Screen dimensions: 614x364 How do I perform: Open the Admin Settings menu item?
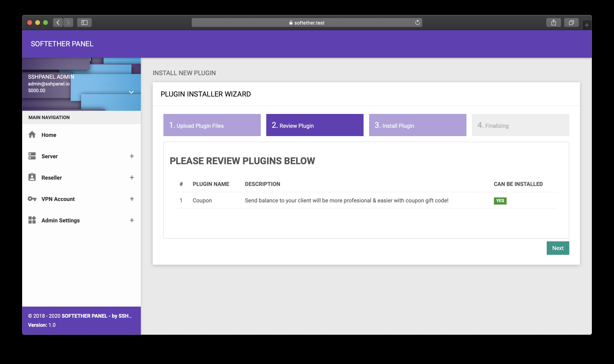tap(81, 220)
